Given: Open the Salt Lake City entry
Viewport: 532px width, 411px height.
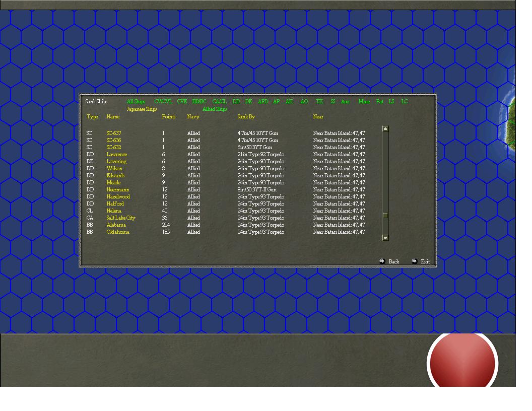Looking at the screenshot, I should [x=121, y=218].
